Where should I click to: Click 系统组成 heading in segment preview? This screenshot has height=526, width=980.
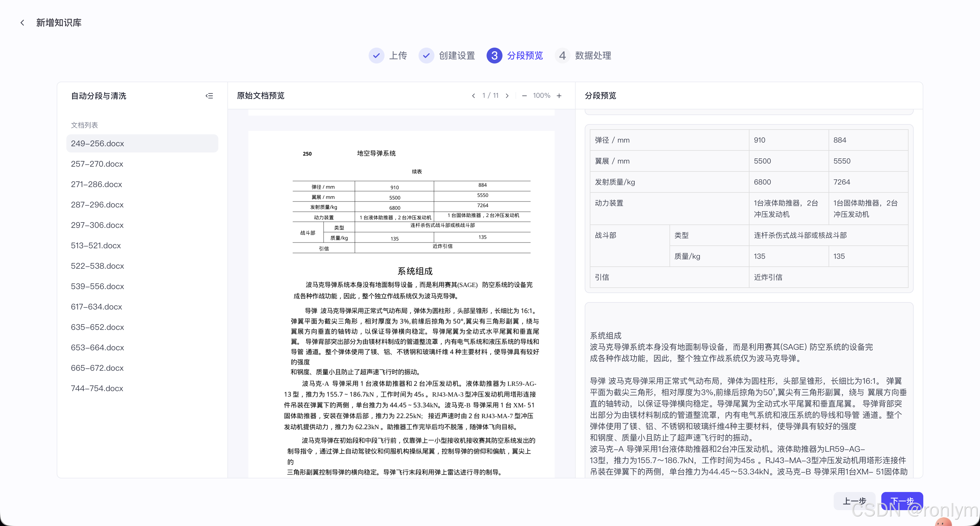[x=605, y=336]
